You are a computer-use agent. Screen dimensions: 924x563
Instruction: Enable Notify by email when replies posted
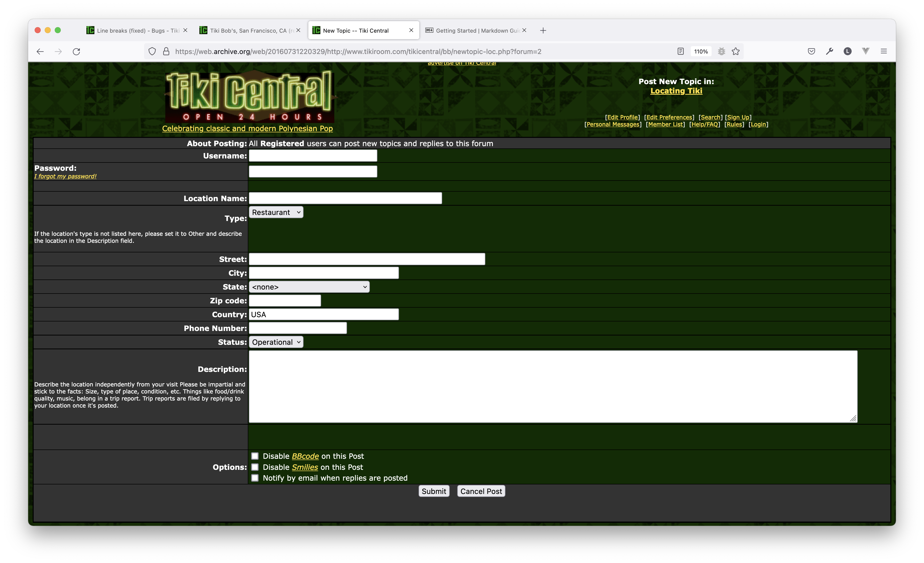tap(255, 478)
